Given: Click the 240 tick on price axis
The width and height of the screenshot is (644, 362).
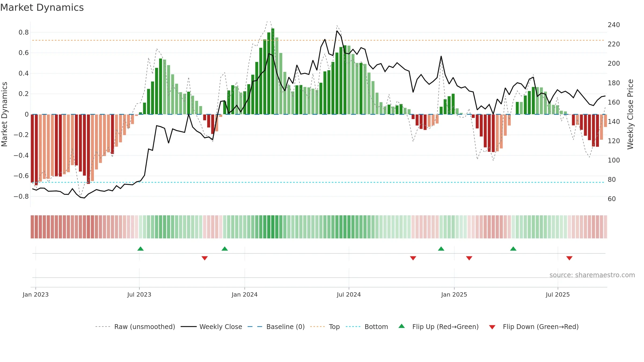Looking at the screenshot, I should [614, 25].
